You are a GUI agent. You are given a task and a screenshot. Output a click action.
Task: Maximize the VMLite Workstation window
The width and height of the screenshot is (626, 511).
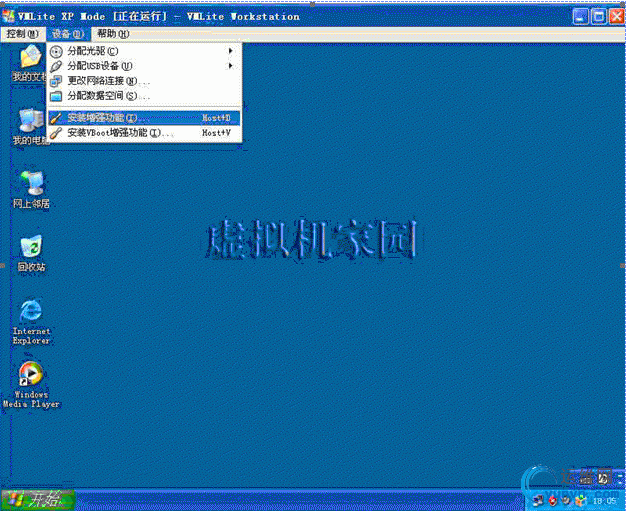(x=599, y=17)
